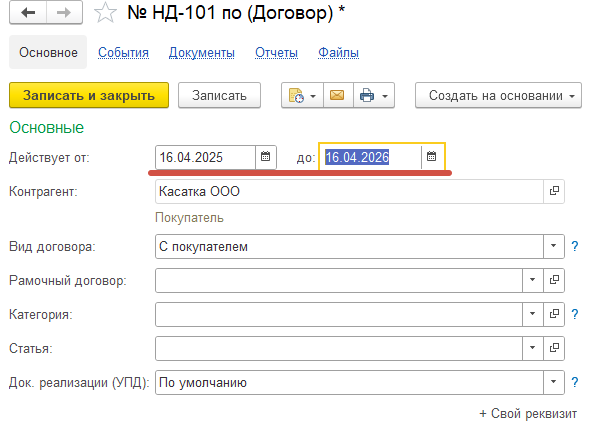The width and height of the screenshot is (594, 433).
Task: Open calendar for 'Действует от' date
Action: [266, 157]
